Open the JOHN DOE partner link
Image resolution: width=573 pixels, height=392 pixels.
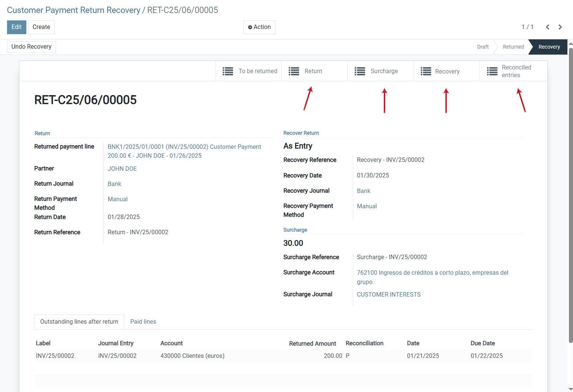point(122,169)
